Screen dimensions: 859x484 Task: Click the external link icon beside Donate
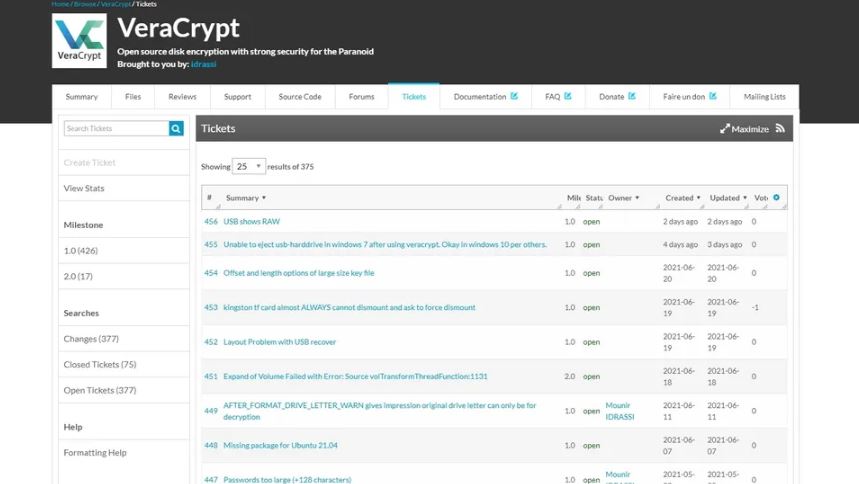632,96
